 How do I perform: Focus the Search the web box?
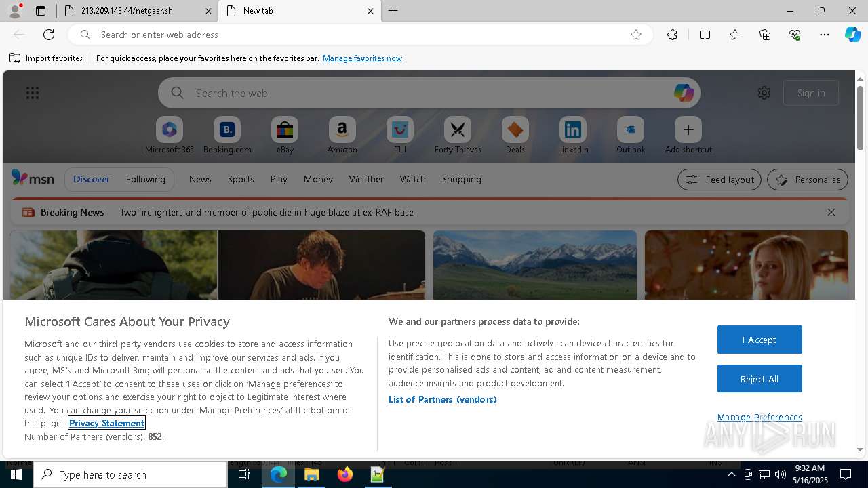[429, 93]
